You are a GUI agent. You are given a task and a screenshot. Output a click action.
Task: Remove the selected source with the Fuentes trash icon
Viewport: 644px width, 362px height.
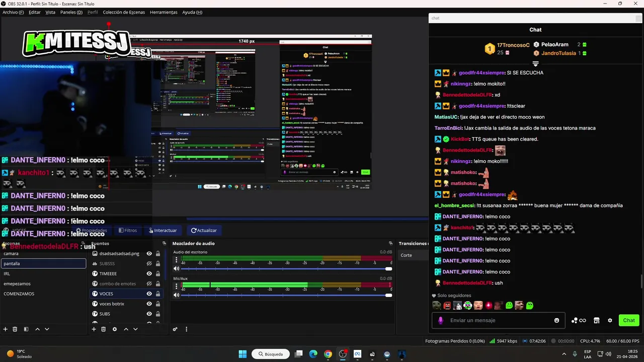(x=104, y=329)
